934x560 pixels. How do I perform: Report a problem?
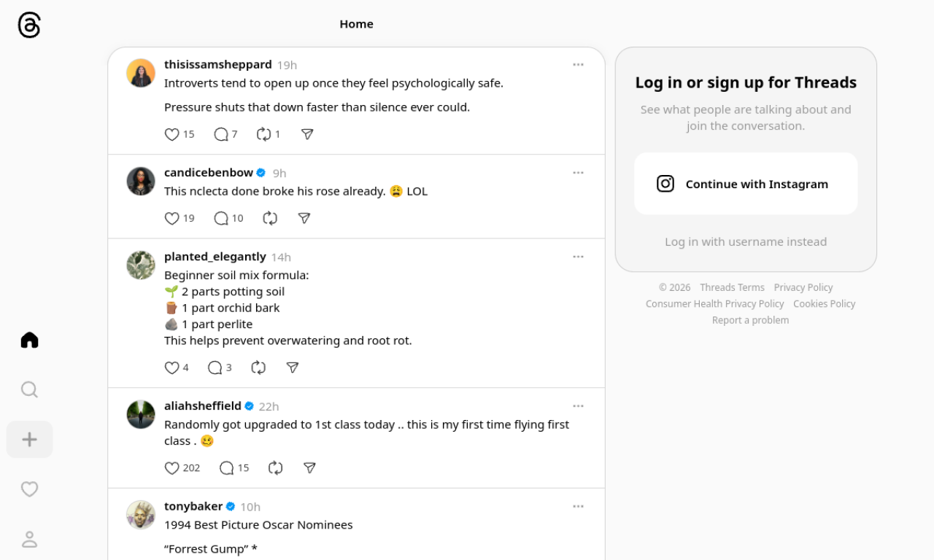tap(750, 319)
